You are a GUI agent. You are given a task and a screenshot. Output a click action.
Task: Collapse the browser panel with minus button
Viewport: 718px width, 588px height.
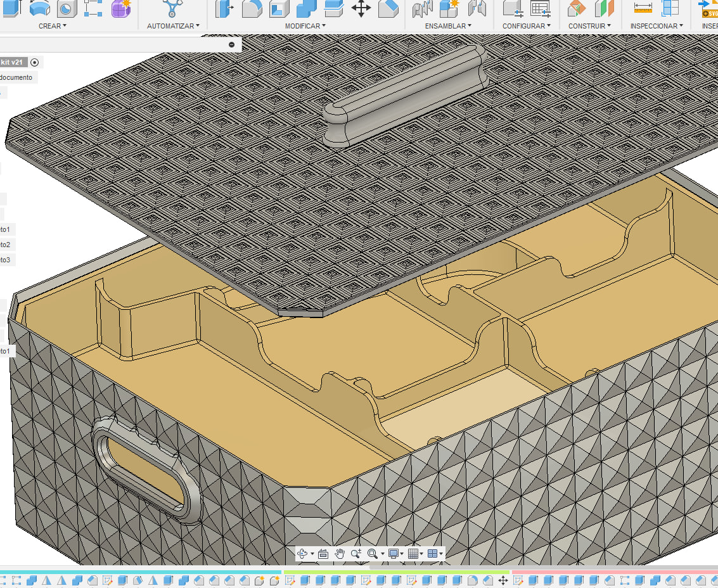click(x=232, y=44)
